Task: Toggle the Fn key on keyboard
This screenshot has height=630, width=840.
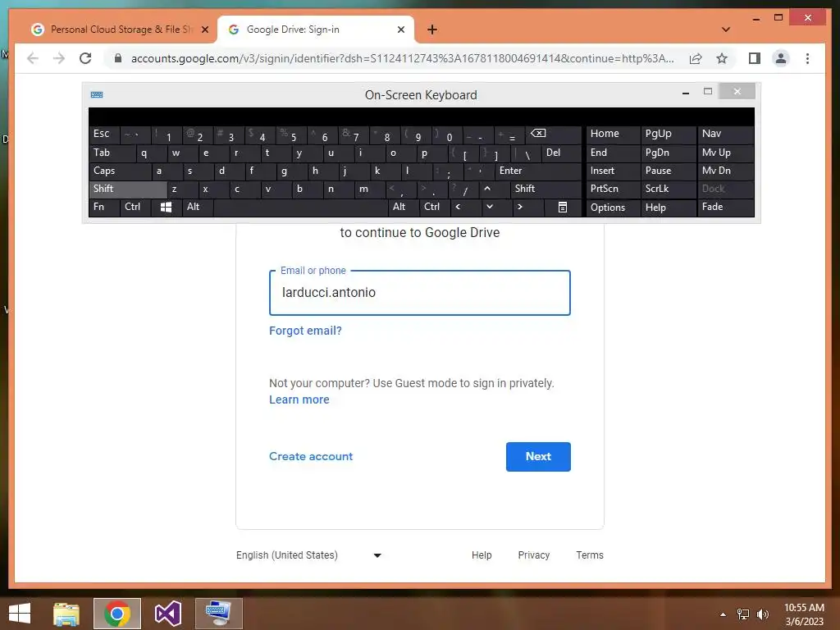Action: (104, 207)
